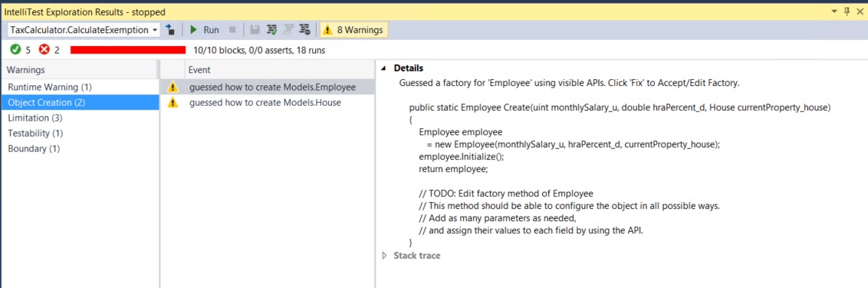
Task: Collapse the Details section
Action: pyautogui.click(x=384, y=68)
